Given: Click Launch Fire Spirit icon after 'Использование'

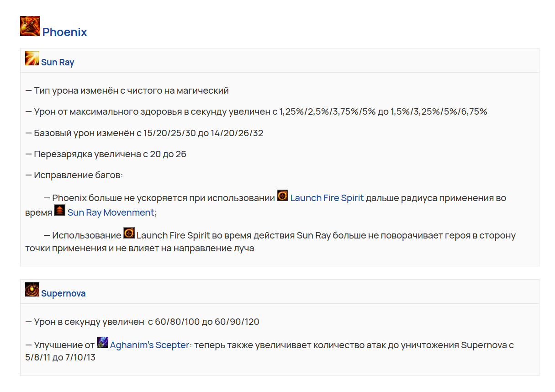Looking at the screenshot, I should click(129, 233).
